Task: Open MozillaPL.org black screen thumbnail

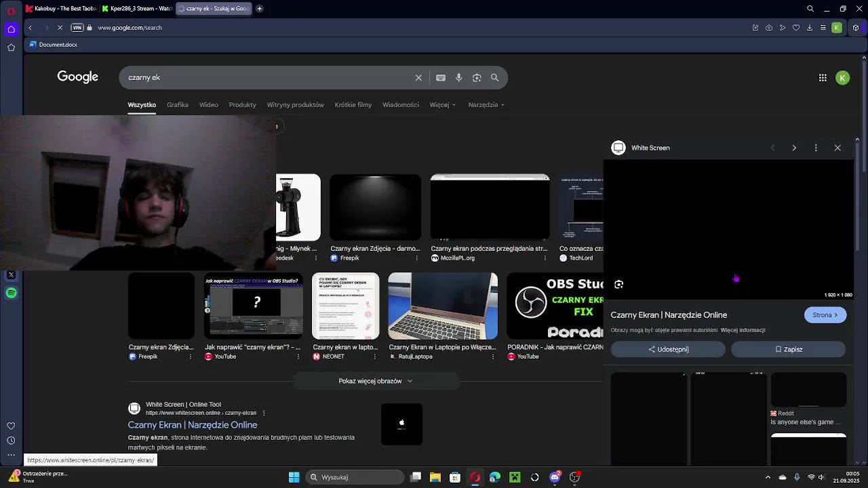Action: [490, 207]
